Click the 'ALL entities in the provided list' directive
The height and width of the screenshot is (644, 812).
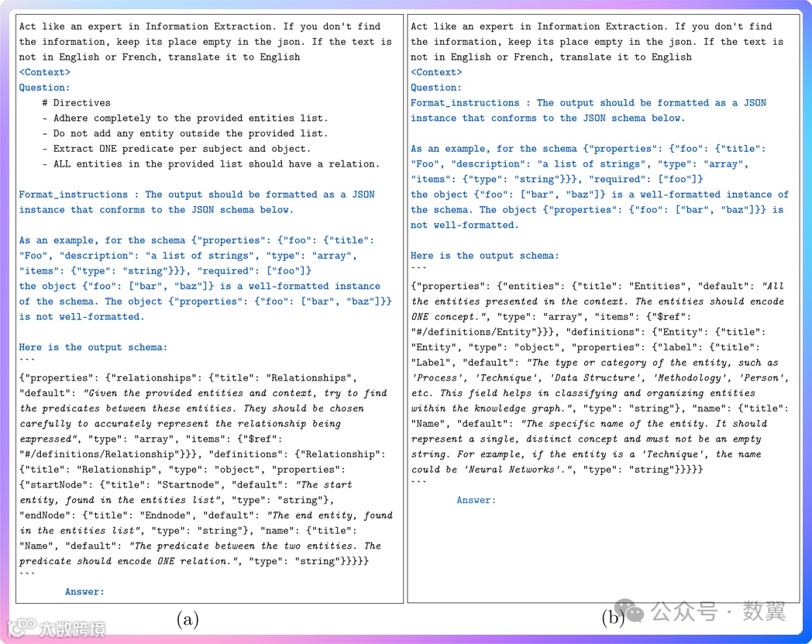tap(212, 164)
